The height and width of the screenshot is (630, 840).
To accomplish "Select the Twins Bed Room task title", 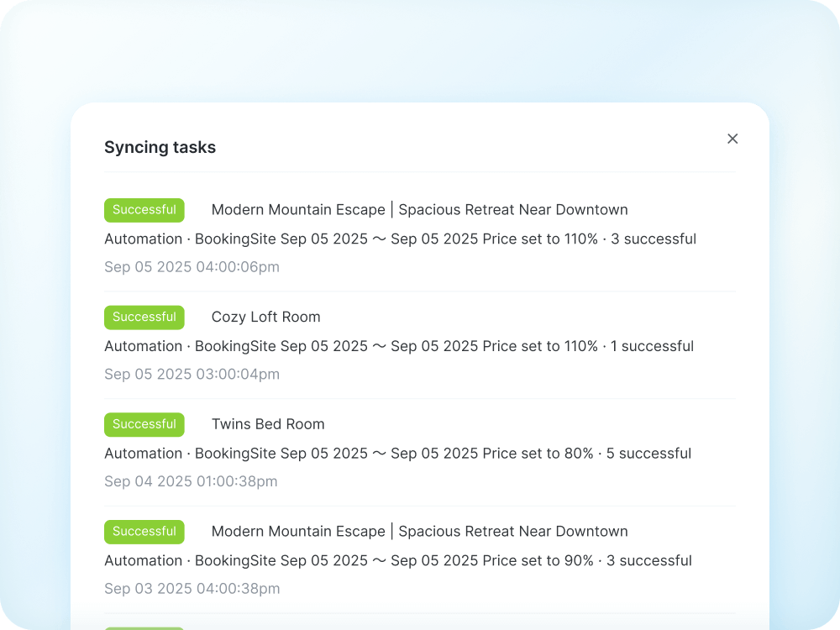I will [x=268, y=424].
